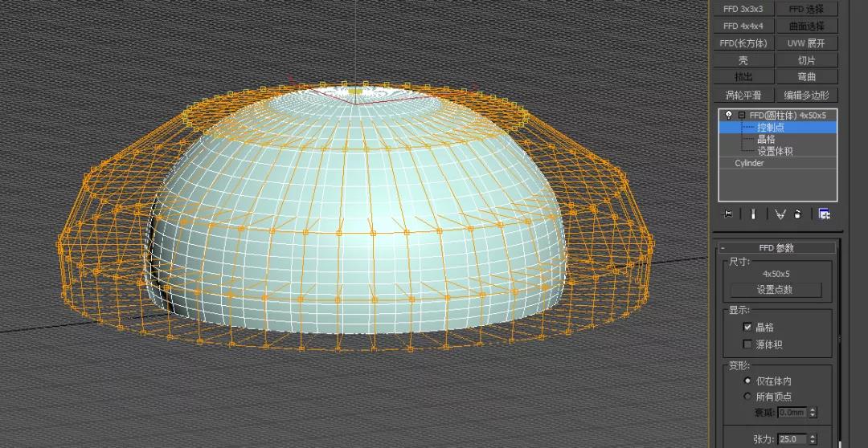The height and width of the screenshot is (448, 868).
Task: Open Configure Modifier Sets icon
Action: pos(825,214)
